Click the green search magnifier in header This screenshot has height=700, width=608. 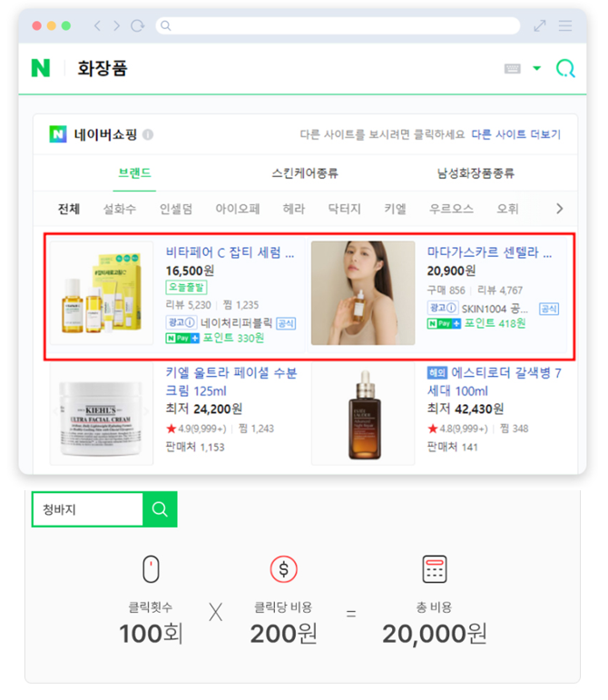click(565, 69)
